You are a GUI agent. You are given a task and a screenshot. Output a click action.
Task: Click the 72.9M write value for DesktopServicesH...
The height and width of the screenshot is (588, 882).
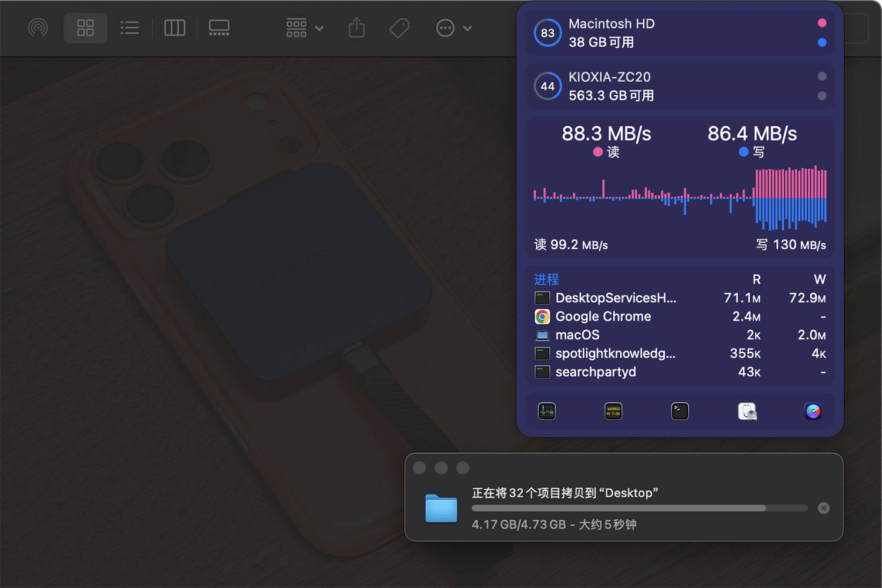coord(807,298)
